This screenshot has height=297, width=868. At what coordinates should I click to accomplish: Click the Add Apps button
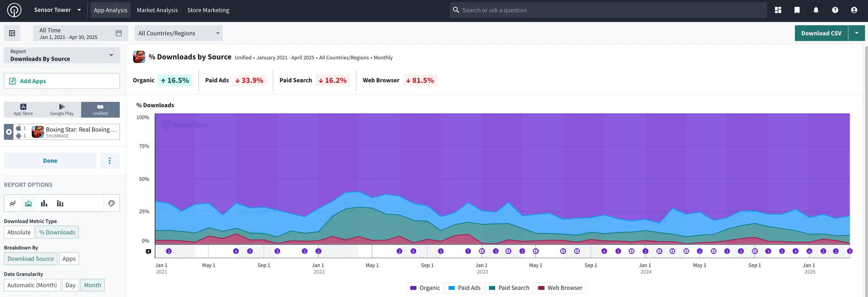pos(62,81)
